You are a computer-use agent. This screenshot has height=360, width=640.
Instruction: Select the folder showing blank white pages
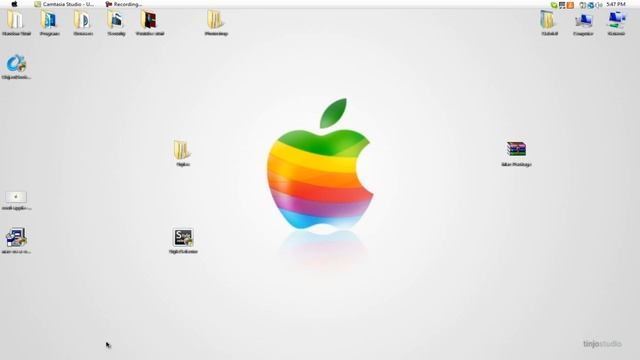(x=16, y=23)
